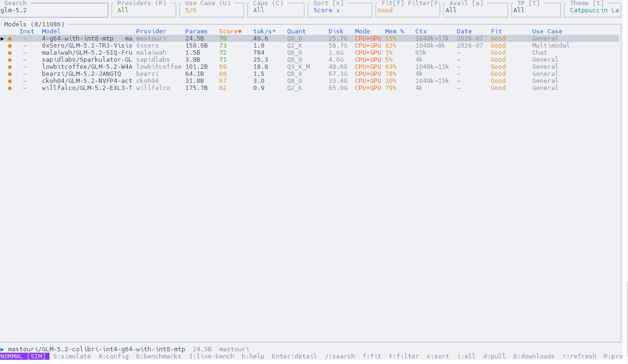The height and width of the screenshot is (364, 628).
Task: Click orange status dot of sapidlabs row
Action: tap(10, 60)
